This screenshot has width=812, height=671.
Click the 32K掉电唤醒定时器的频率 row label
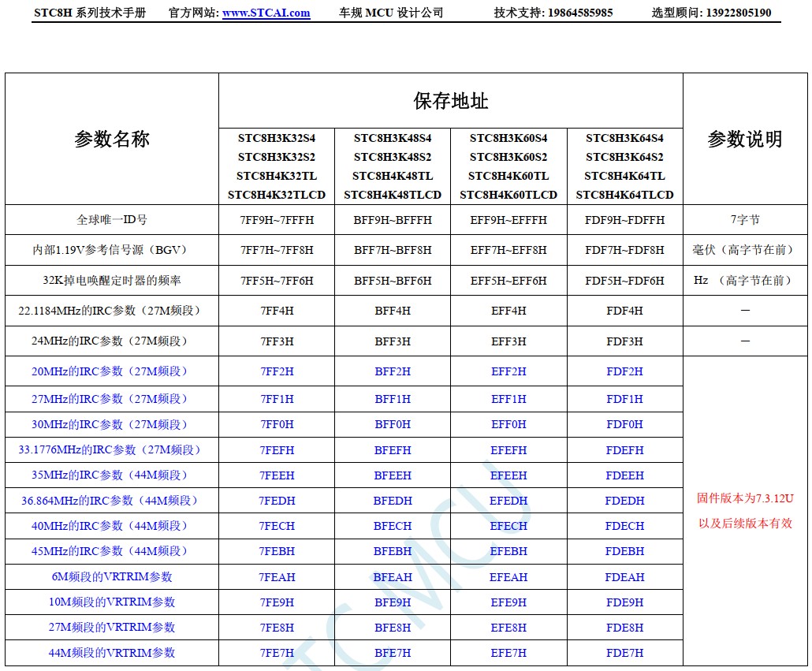112,281
